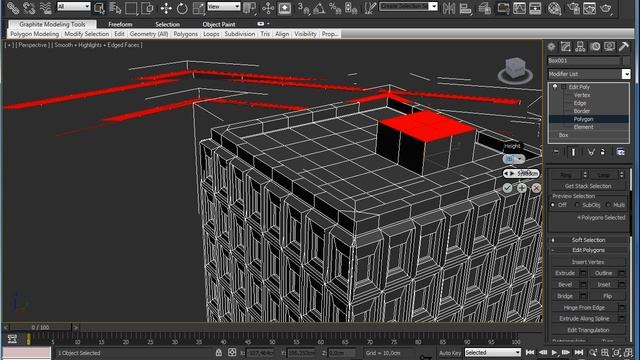The height and width of the screenshot is (360, 640).
Task: Switch to the Modify command panel tab
Action: click(x=566, y=47)
